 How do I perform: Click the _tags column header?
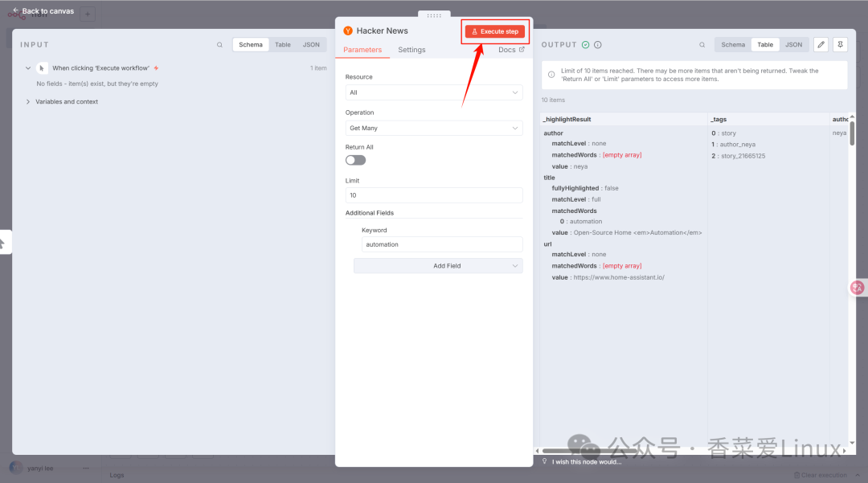tap(719, 120)
